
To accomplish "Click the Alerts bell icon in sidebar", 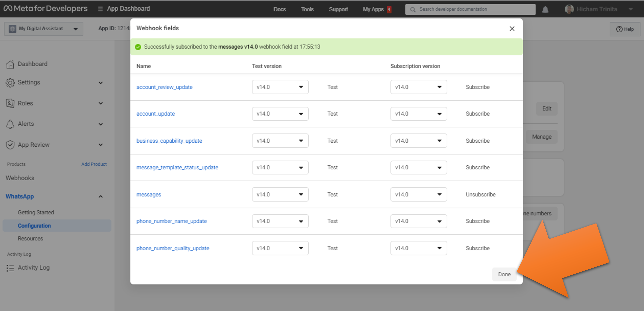I will point(10,124).
